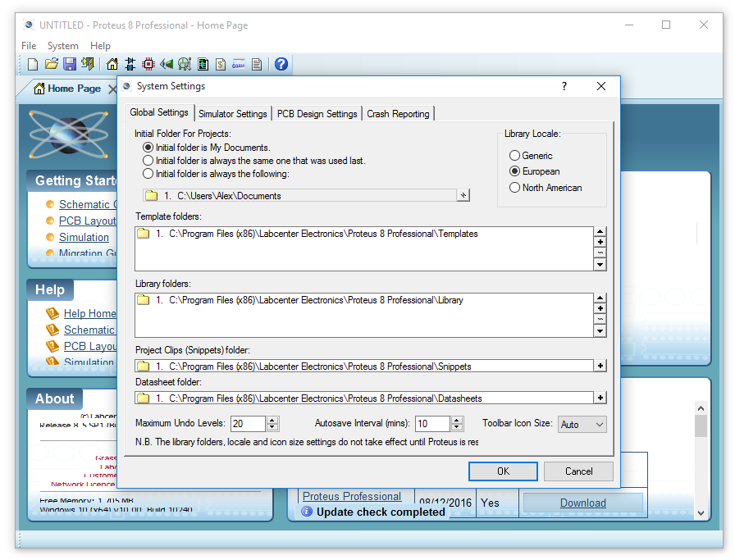Click scroll-down arrow on Home Page scrollbar
This screenshot has height=560, width=735.
(x=701, y=513)
